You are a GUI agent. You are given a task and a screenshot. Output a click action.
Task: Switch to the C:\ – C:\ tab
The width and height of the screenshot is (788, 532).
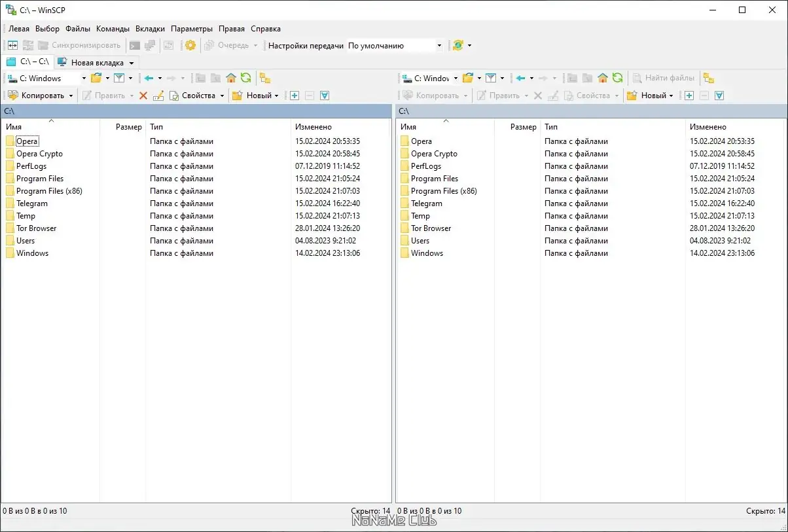tap(27, 62)
